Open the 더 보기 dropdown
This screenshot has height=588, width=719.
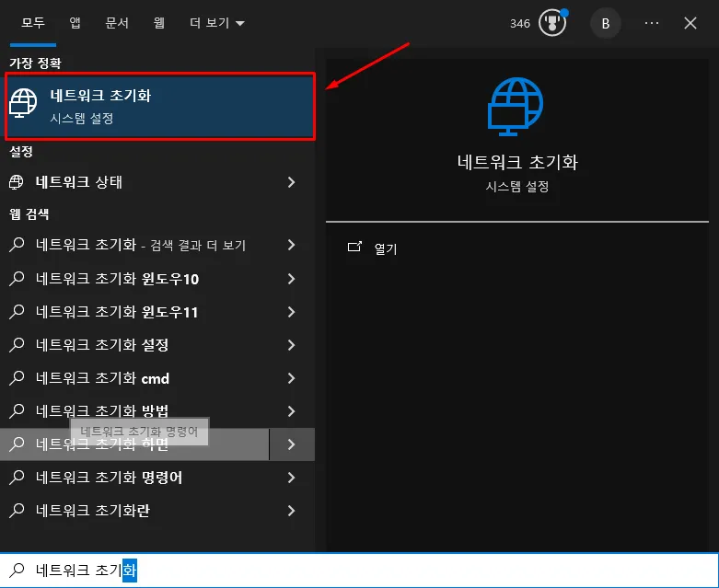click(x=217, y=23)
